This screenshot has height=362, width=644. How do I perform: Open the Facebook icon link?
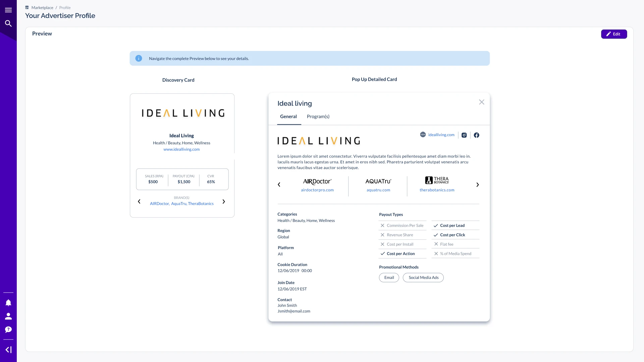pyautogui.click(x=477, y=135)
